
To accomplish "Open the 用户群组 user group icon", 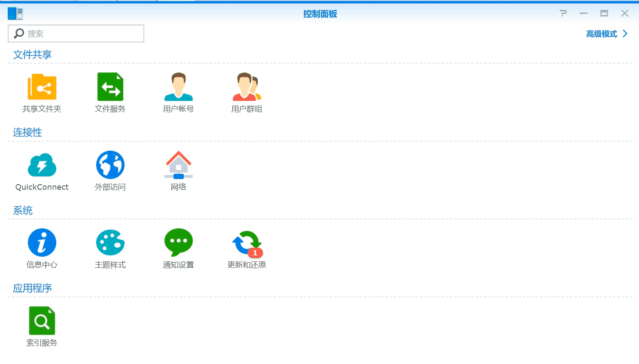I will pyautogui.click(x=247, y=87).
